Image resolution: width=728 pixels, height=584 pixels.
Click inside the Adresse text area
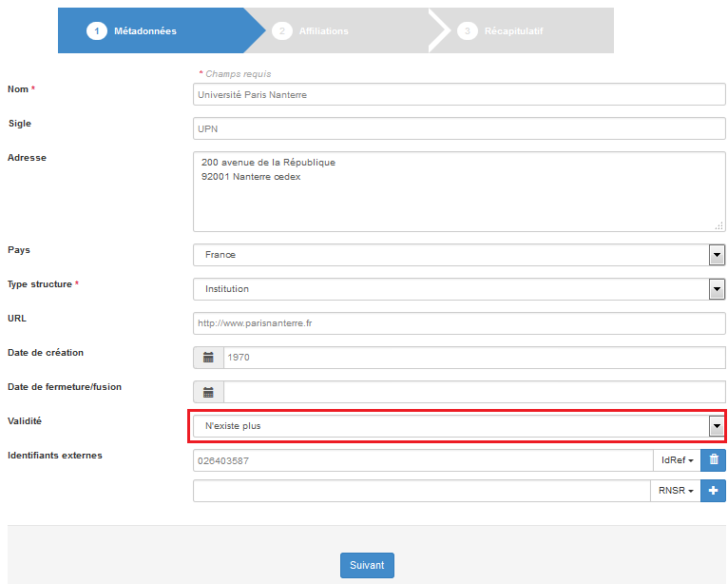(459, 191)
